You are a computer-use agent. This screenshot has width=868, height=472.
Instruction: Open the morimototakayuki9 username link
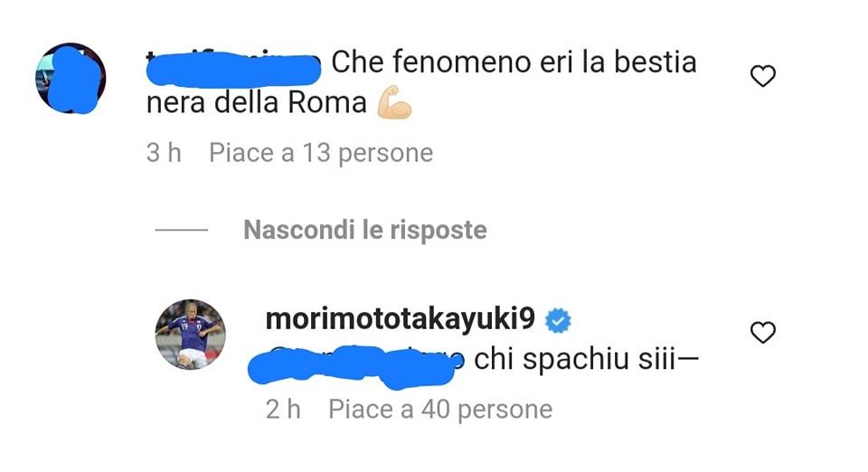401,319
